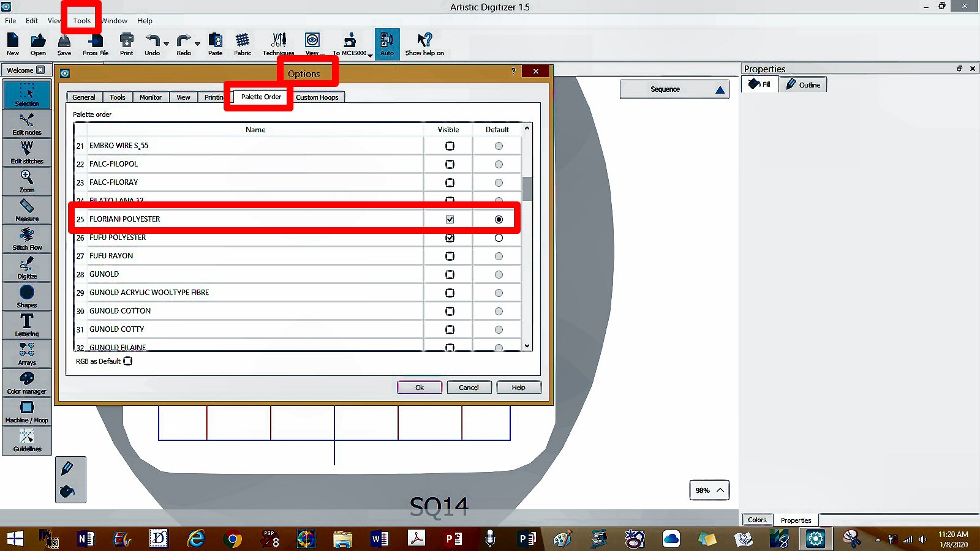Select the Selection tool
The width and height of the screenshot is (980, 551).
[27, 94]
